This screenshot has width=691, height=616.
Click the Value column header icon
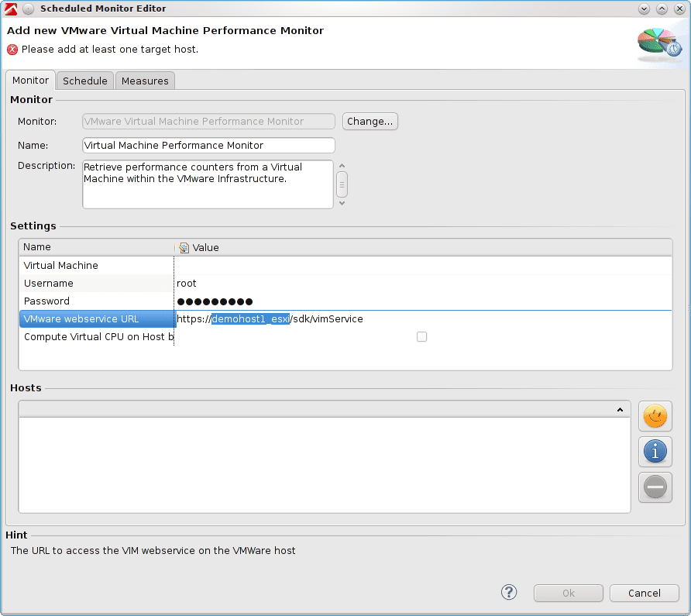point(184,248)
